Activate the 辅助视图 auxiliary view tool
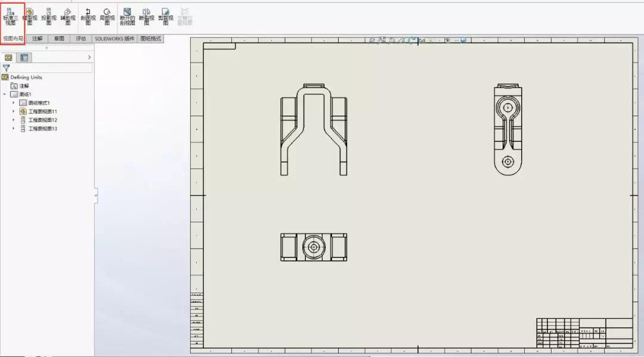The width and height of the screenshot is (644, 357). pos(67,17)
